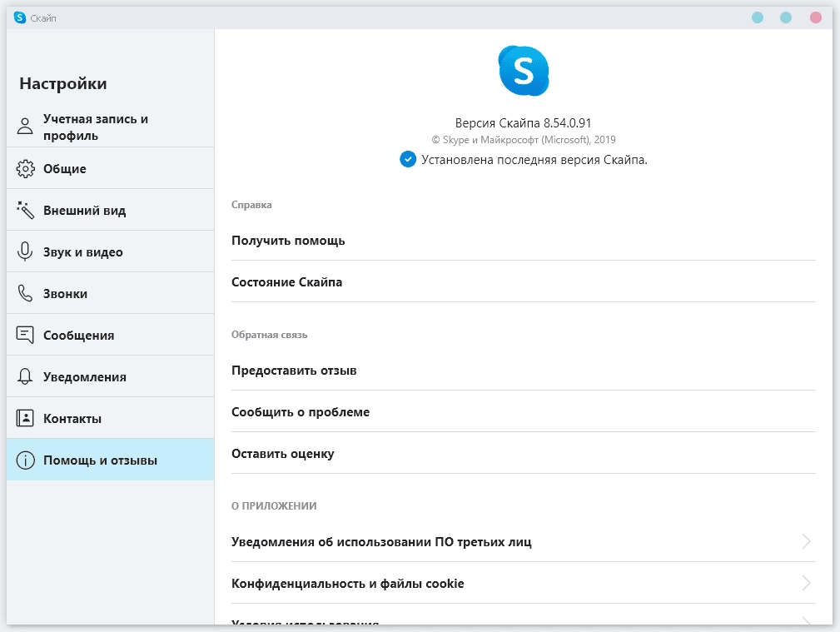
Task: Select the Помощь и отзывы section
Action: point(111,460)
